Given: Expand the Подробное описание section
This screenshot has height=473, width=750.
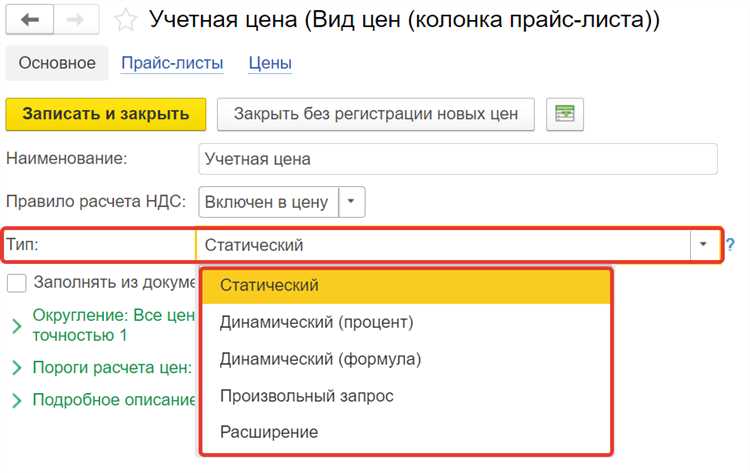Looking at the screenshot, I should [x=17, y=400].
